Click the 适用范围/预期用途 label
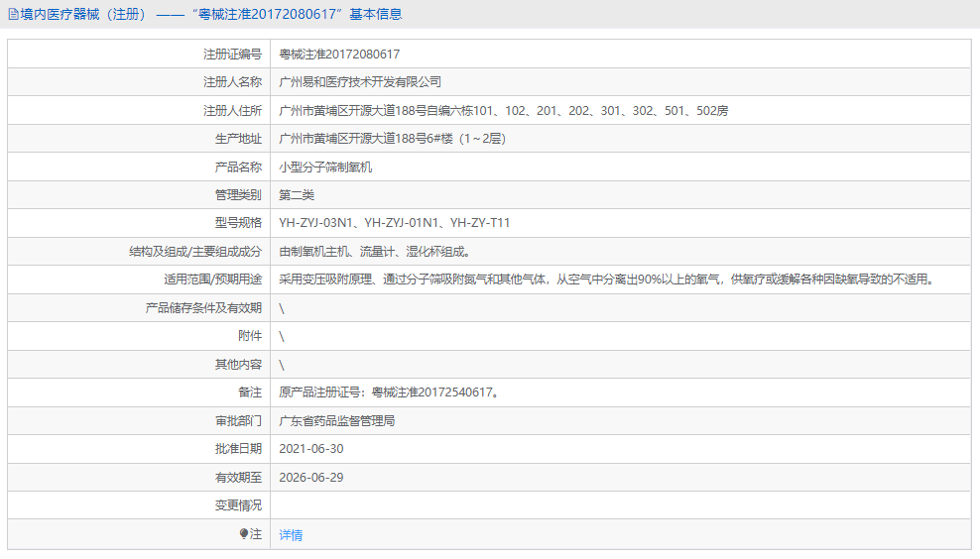The width and height of the screenshot is (980, 559). (x=212, y=279)
